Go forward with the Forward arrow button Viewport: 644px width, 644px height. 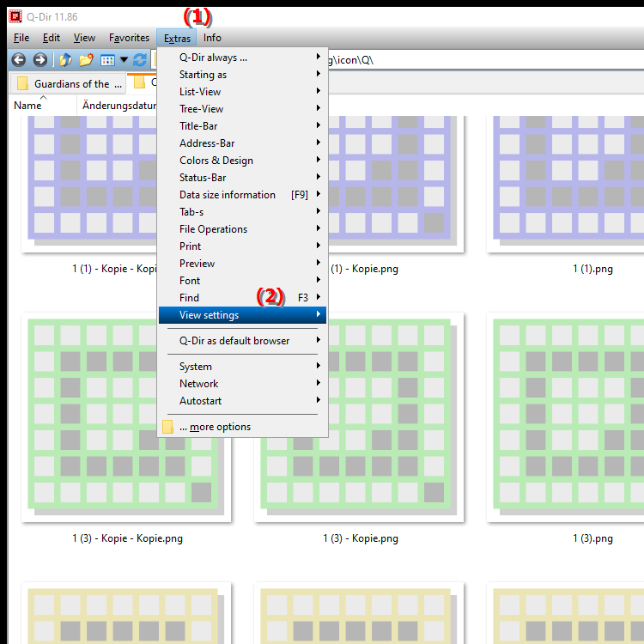[x=39, y=60]
